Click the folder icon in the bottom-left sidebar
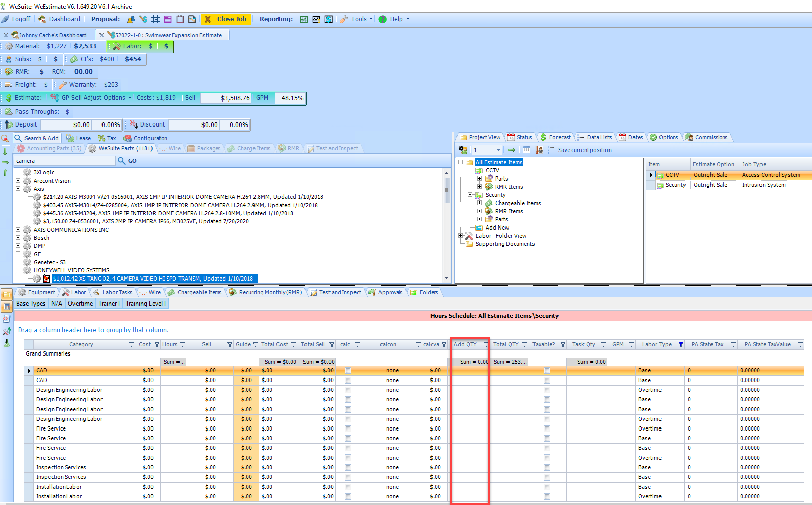The width and height of the screenshot is (812, 505). pyautogui.click(x=7, y=294)
